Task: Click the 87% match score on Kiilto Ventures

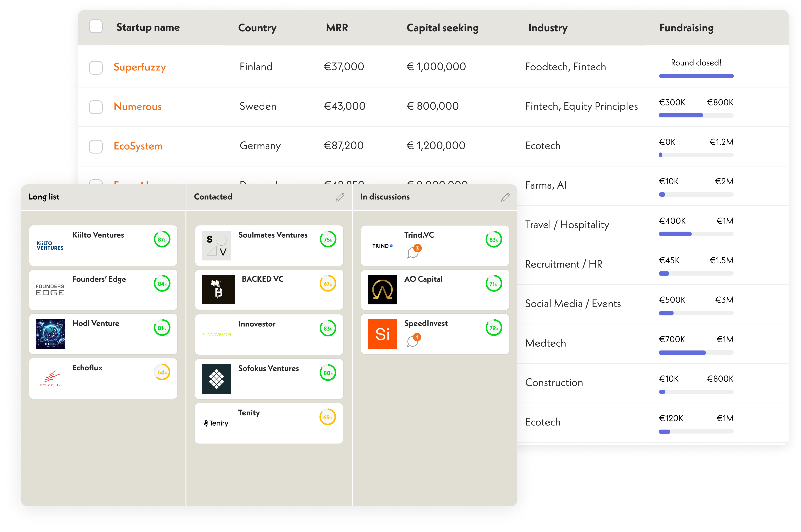Action: pos(162,239)
